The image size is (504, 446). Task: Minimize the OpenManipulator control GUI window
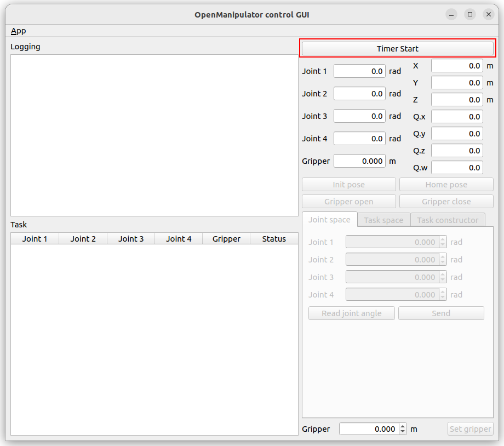click(x=451, y=15)
